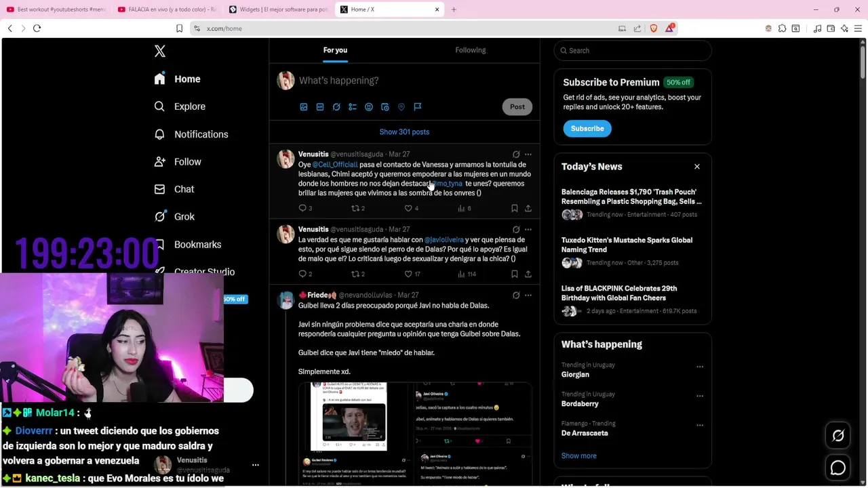Go to Home in sidebar

(x=177, y=79)
